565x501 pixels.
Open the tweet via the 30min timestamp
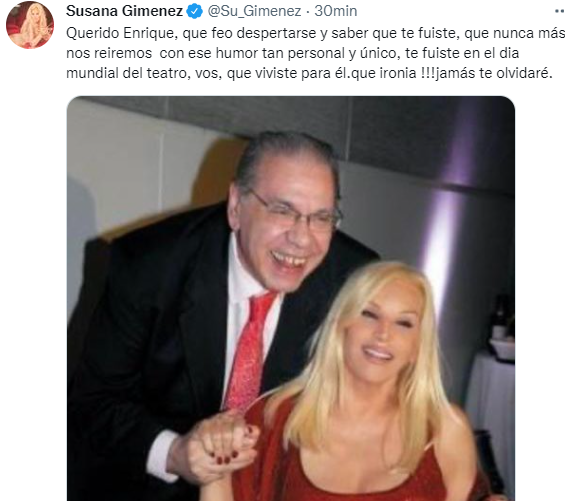click(335, 11)
